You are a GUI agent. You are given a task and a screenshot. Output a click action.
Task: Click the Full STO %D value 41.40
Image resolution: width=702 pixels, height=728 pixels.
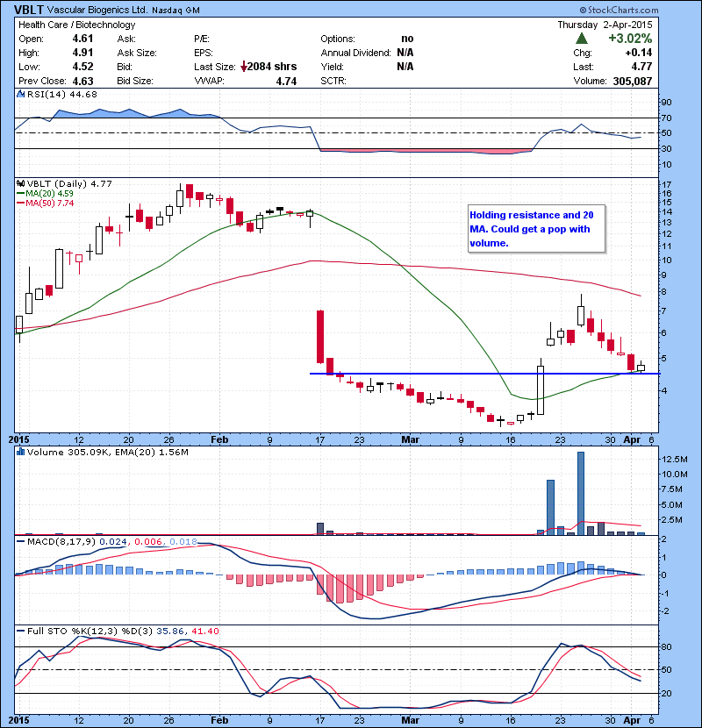coord(204,631)
